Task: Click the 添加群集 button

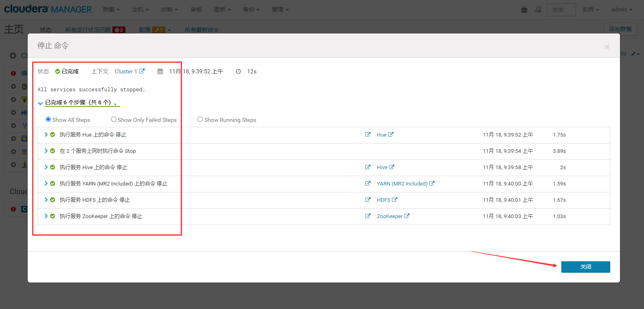Action: coord(620,29)
